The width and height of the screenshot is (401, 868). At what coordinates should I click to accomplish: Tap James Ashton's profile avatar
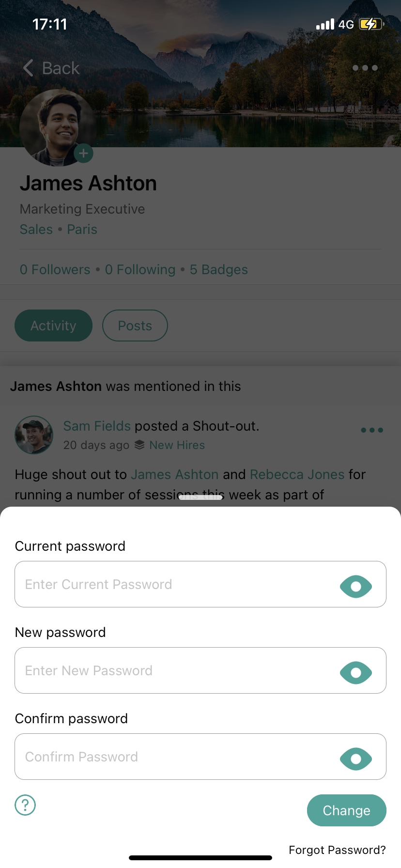pyautogui.click(x=57, y=128)
